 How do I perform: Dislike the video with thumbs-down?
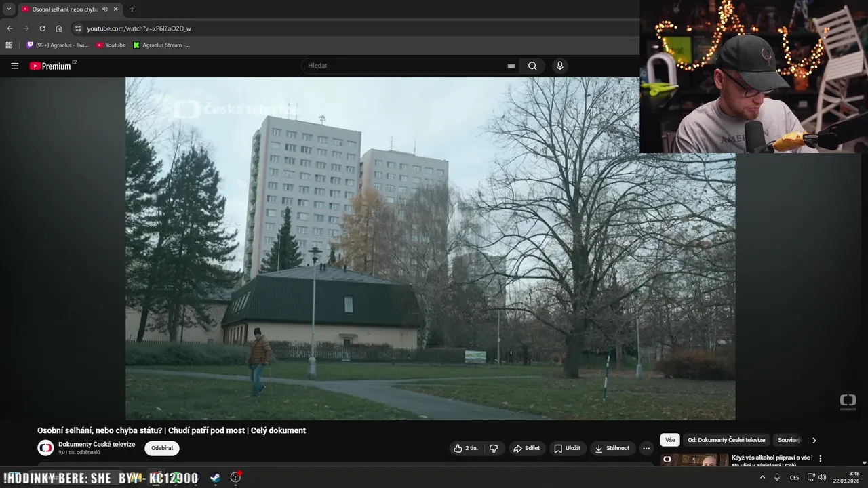494,448
